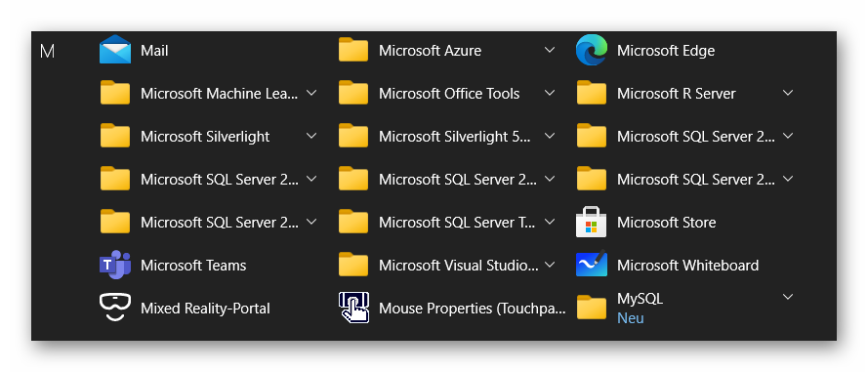Select the "Microsoft R Server" label
This screenshot has width=868, height=372.
coord(677,94)
